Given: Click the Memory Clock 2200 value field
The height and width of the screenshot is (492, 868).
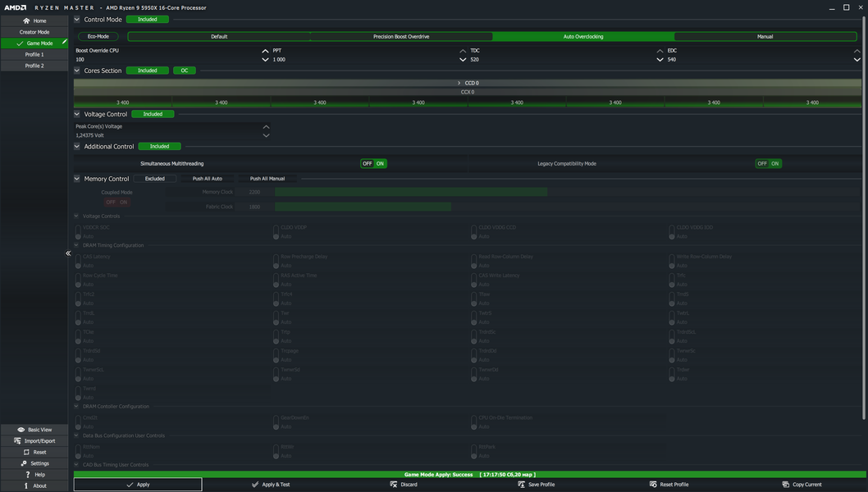Looking at the screenshot, I should point(254,192).
